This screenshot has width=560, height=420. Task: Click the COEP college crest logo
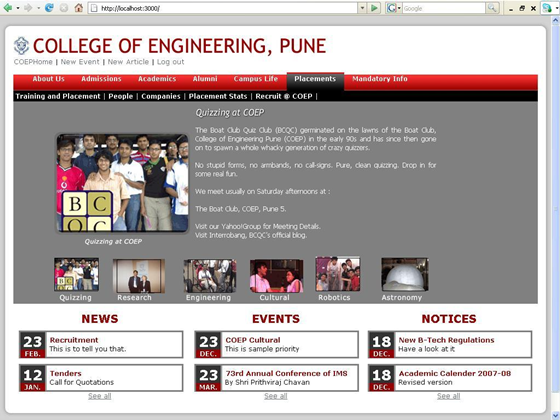pos(21,46)
